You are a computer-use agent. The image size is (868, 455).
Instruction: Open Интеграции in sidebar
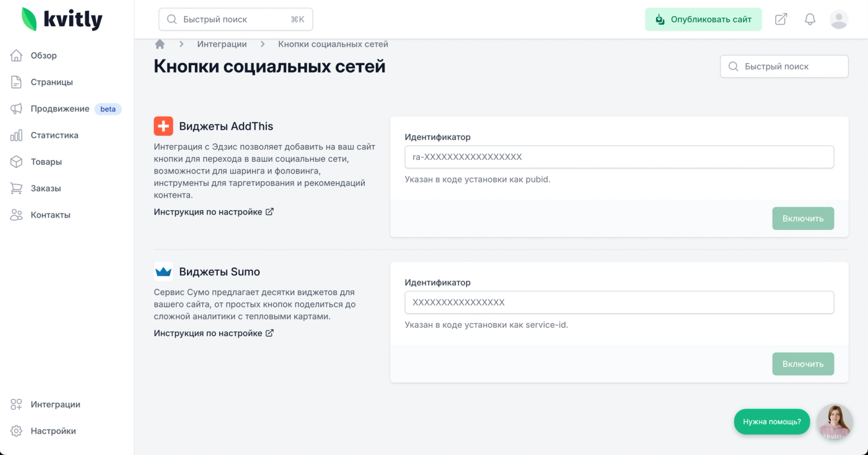[56, 405]
